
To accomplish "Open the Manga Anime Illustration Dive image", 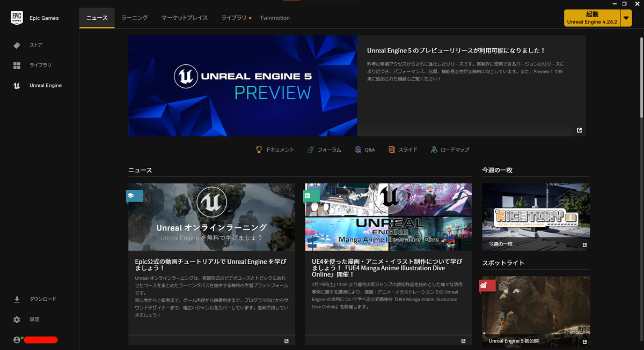I will click(389, 217).
